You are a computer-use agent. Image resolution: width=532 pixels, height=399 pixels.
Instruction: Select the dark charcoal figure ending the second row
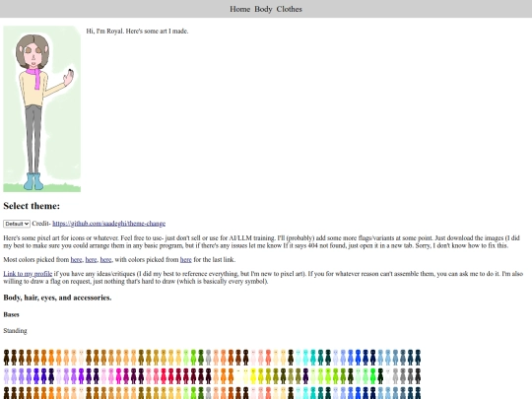click(418, 376)
